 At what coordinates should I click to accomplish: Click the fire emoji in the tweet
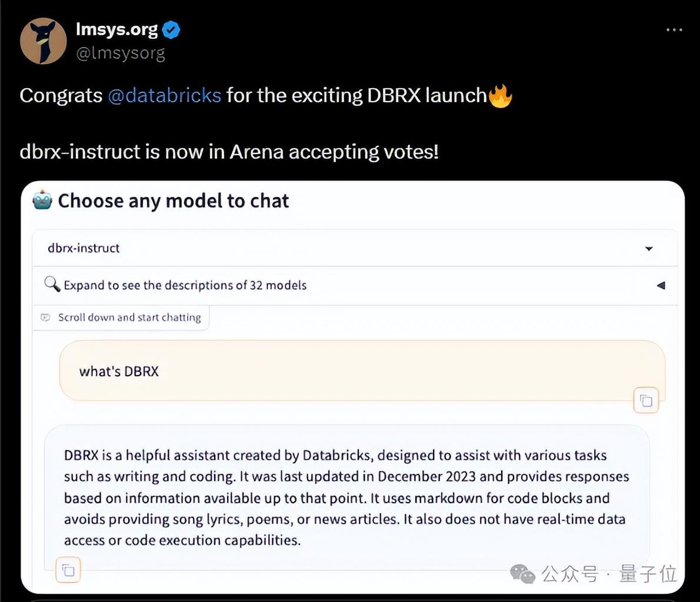pos(500,95)
